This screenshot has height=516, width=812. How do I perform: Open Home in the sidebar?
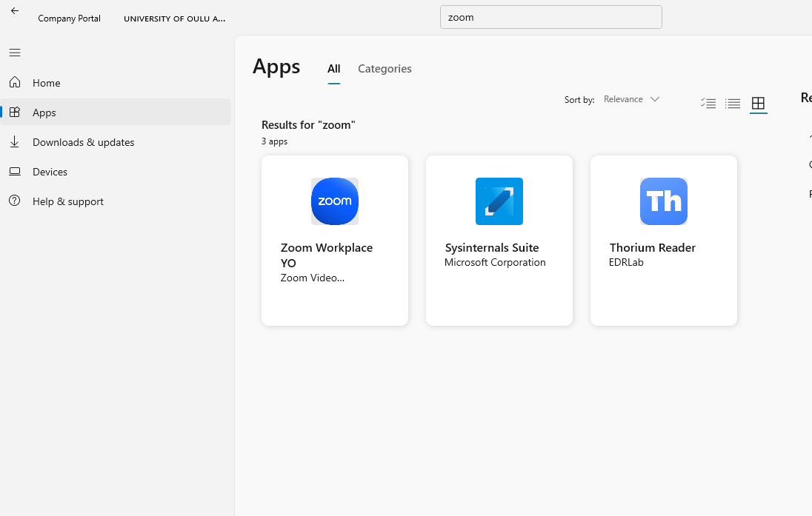(116, 83)
